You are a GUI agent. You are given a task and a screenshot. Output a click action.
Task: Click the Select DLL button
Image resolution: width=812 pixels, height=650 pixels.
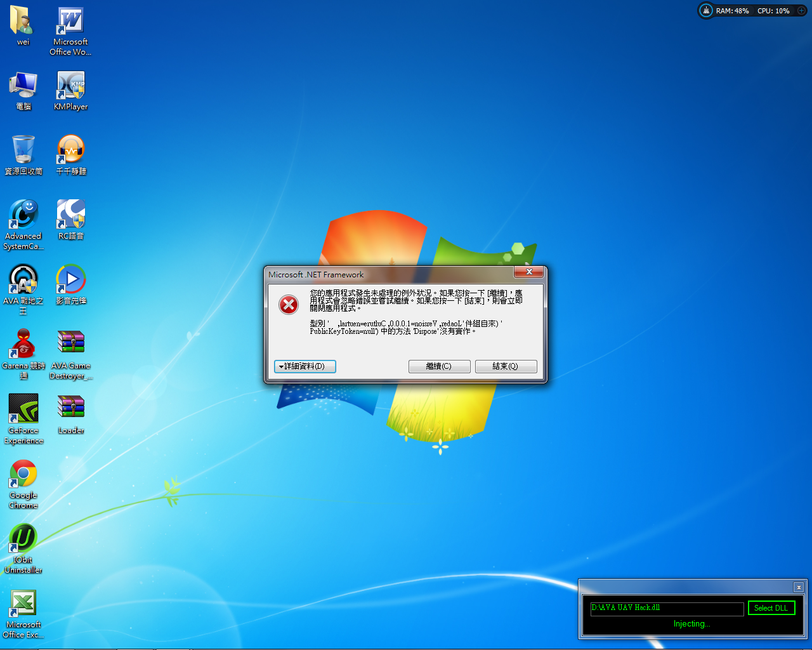[771, 608]
